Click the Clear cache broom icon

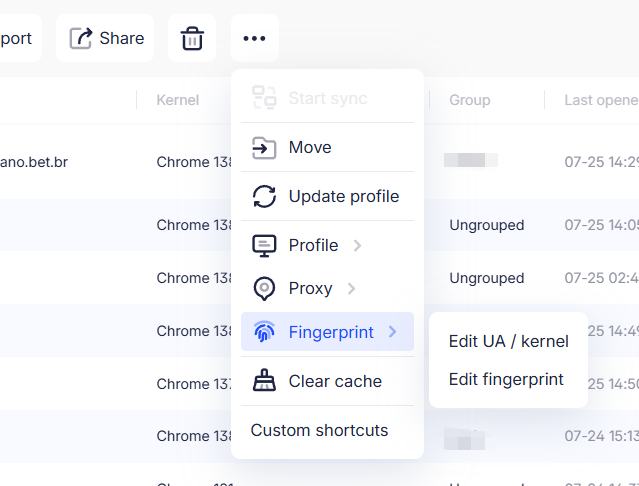[264, 381]
